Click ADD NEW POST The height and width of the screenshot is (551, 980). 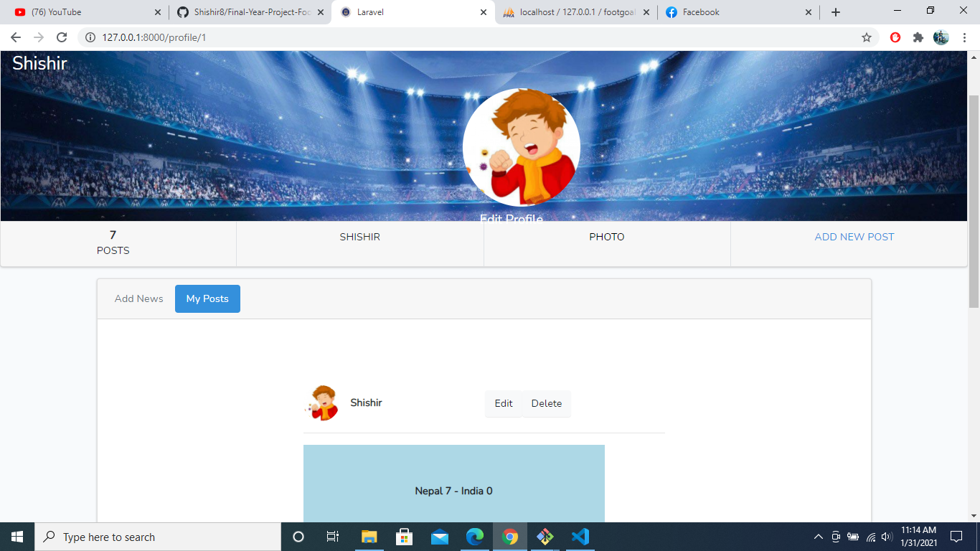click(854, 236)
